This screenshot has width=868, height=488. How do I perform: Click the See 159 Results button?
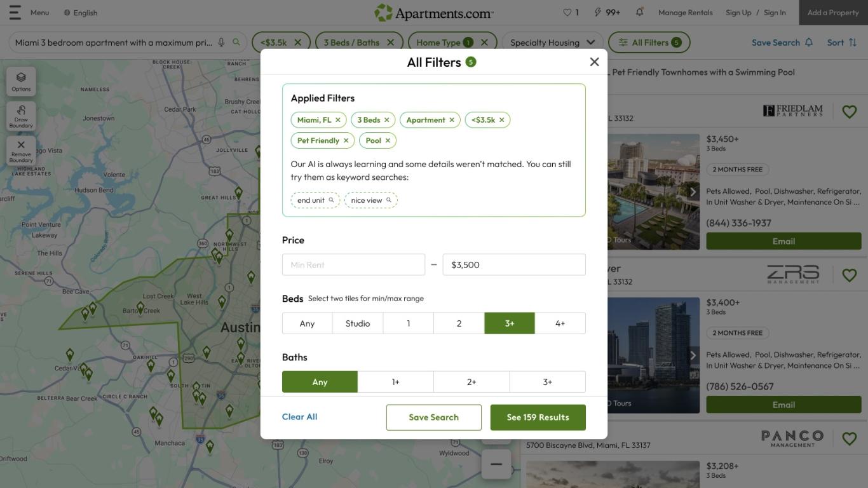pyautogui.click(x=538, y=417)
